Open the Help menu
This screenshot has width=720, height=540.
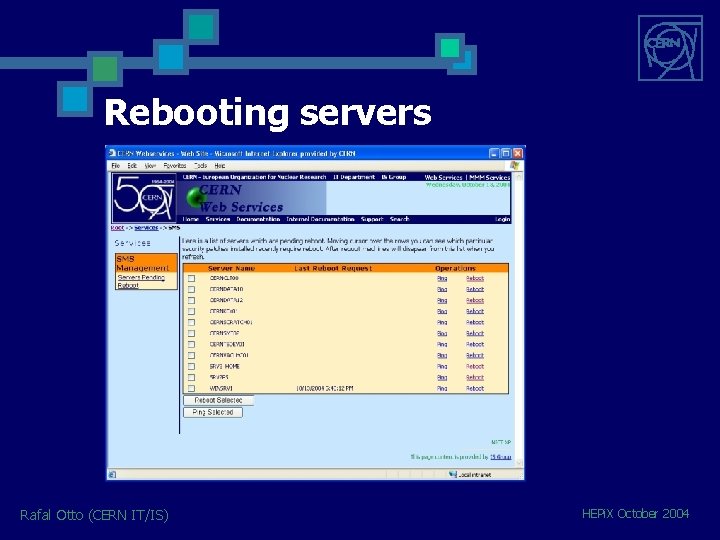click(220, 166)
